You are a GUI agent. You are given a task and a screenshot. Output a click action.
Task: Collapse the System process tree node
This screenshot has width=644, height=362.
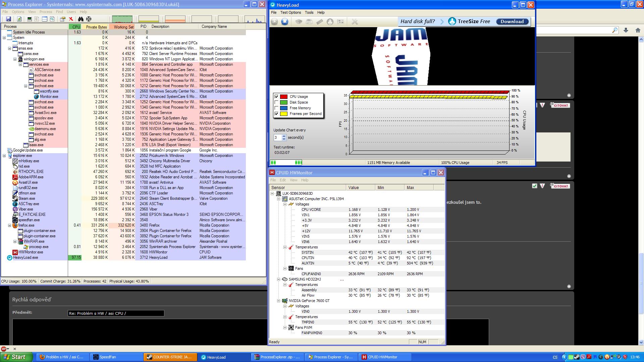click(4, 38)
